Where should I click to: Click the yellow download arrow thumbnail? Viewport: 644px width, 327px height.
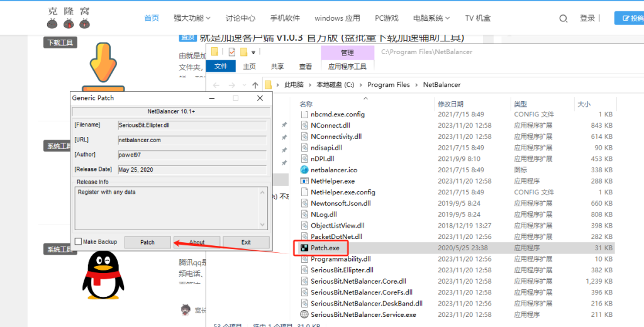tap(104, 66)
